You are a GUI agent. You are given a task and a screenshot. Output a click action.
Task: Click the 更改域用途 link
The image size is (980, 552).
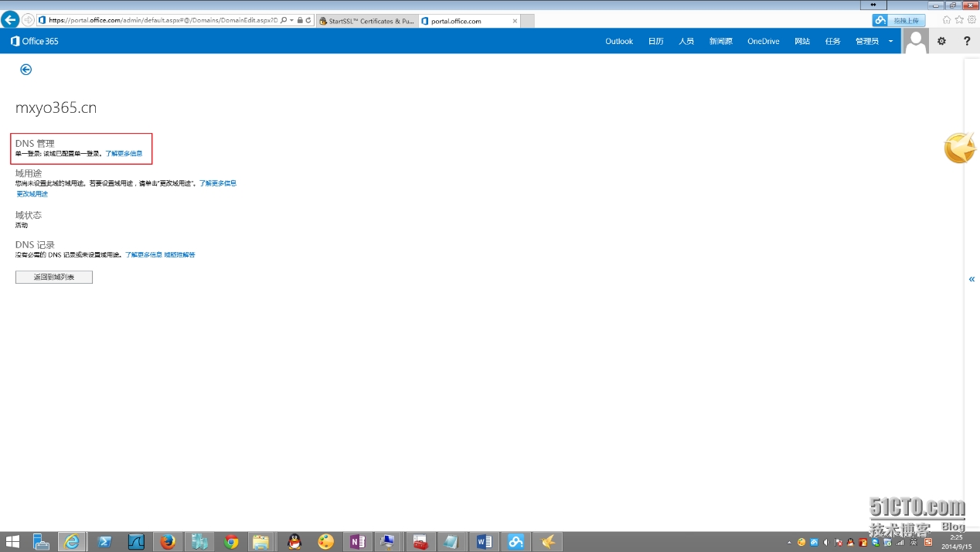32,194
